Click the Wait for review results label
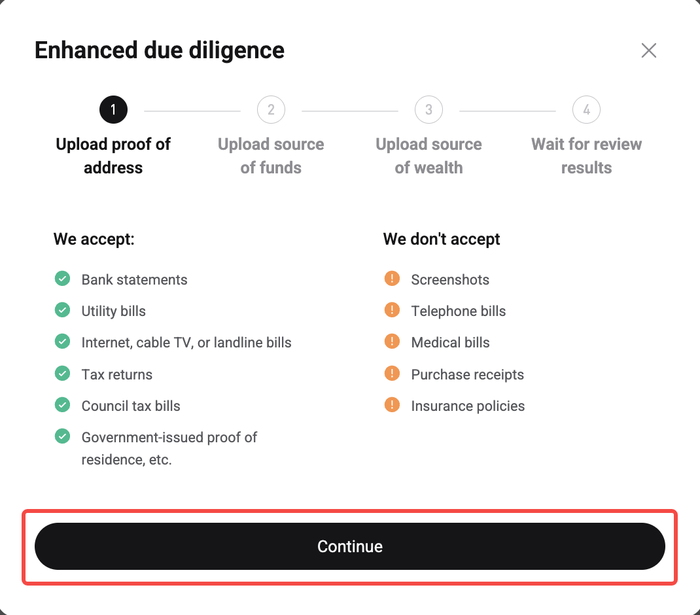This screenshot has height=615, width=700. click(x=586, y=156)
